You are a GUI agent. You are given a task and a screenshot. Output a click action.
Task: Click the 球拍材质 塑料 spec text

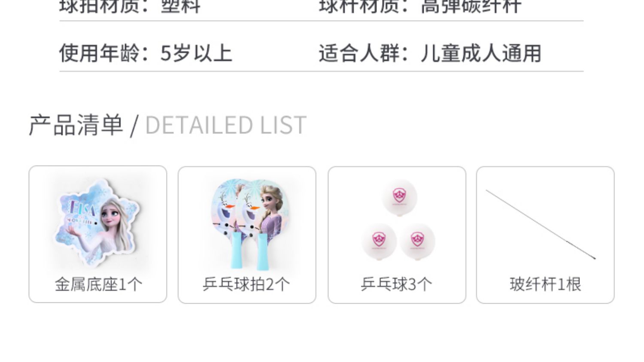(130, 6)
